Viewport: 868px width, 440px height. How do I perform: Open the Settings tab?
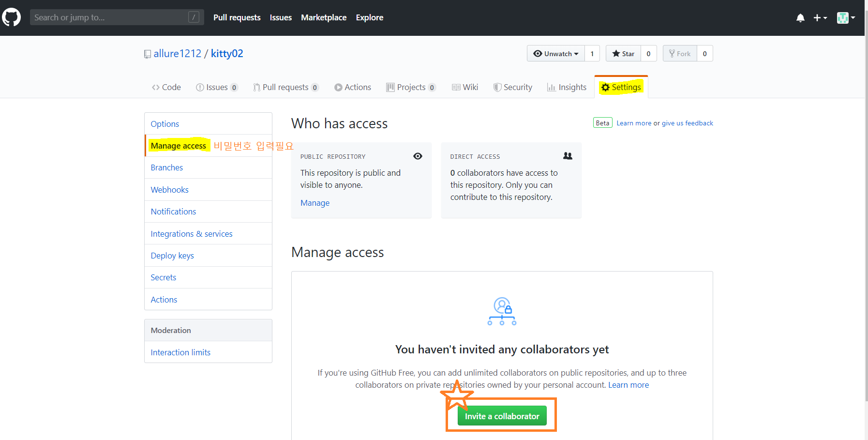click(621, 87)
